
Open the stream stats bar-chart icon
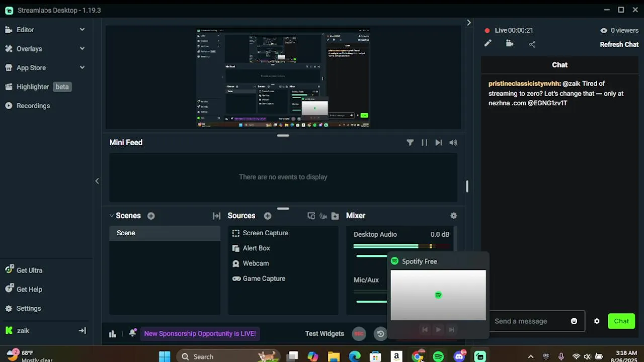point(113,334)
